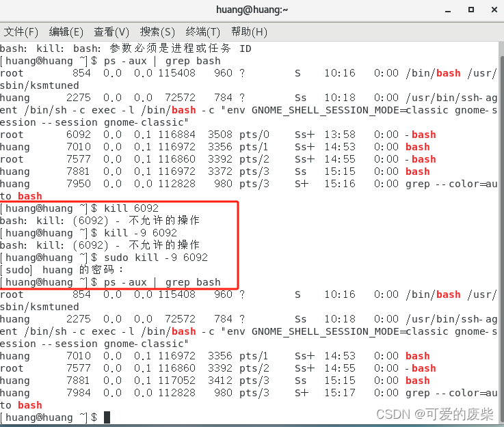Screen dimensions: 504x427
Task: Click the second 'ps -aux | grep bash' command
Action: coord(162,282)
